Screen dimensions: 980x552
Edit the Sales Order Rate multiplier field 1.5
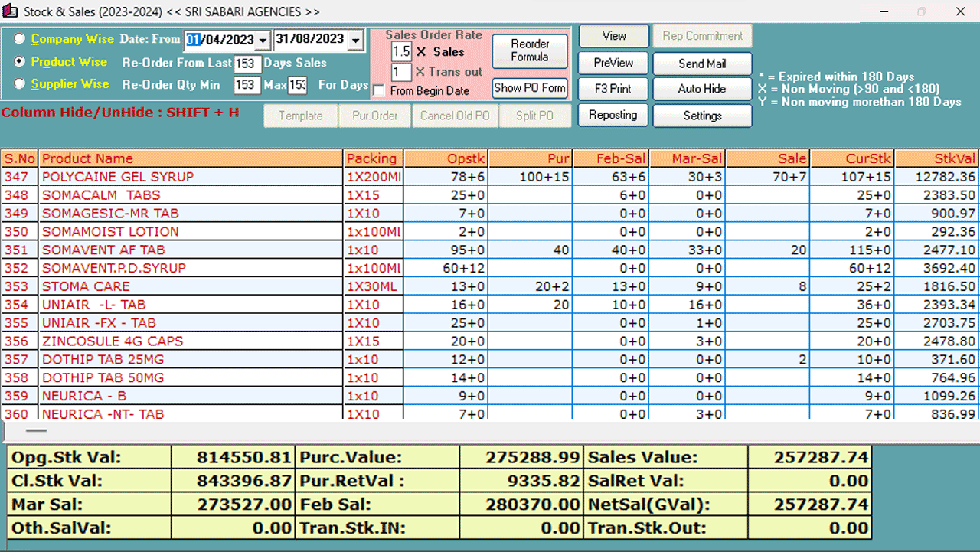point(401,51)
